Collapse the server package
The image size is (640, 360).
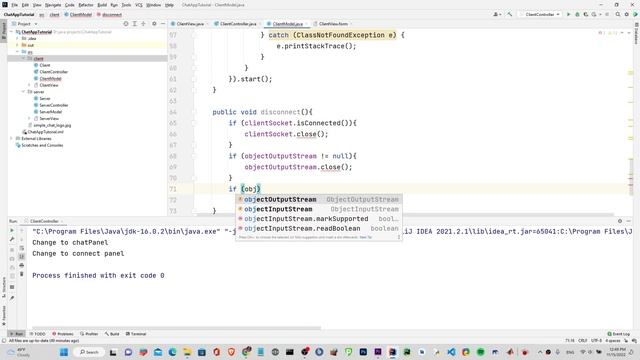click(x=23, y=92)
